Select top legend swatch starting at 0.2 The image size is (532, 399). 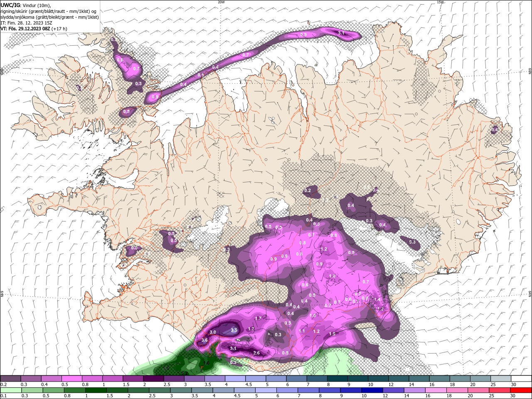(x=10, y=379)
